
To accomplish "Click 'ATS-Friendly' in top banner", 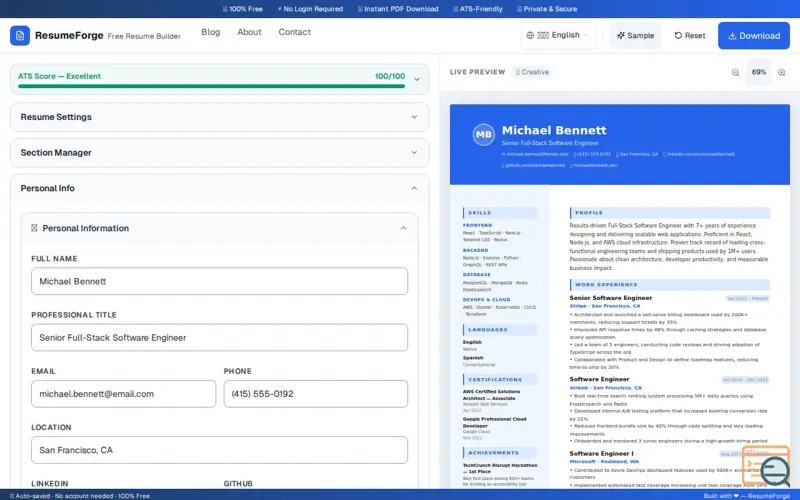I will coord(478,9).
